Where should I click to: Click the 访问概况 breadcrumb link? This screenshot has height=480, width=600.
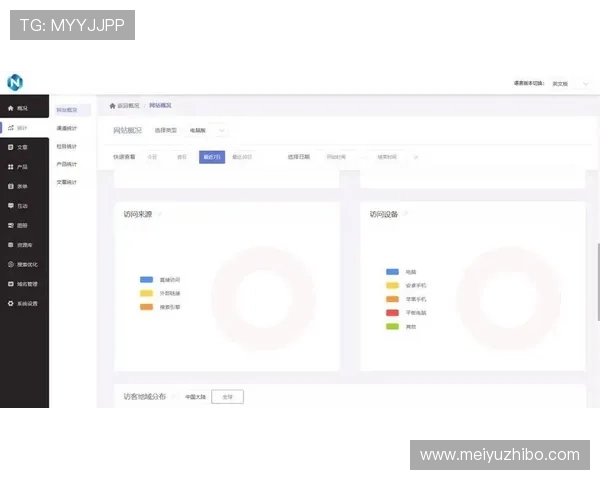[128, 106]
